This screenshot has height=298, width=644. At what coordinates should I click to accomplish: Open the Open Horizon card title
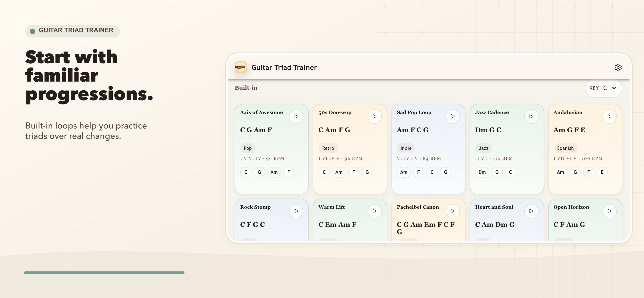coord(571,207)
